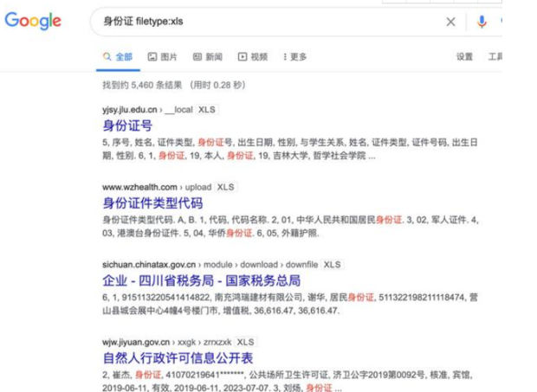Open the 身份证号 result link
The height and width of the screenshot is (392, 537).
tap(127, 125)
